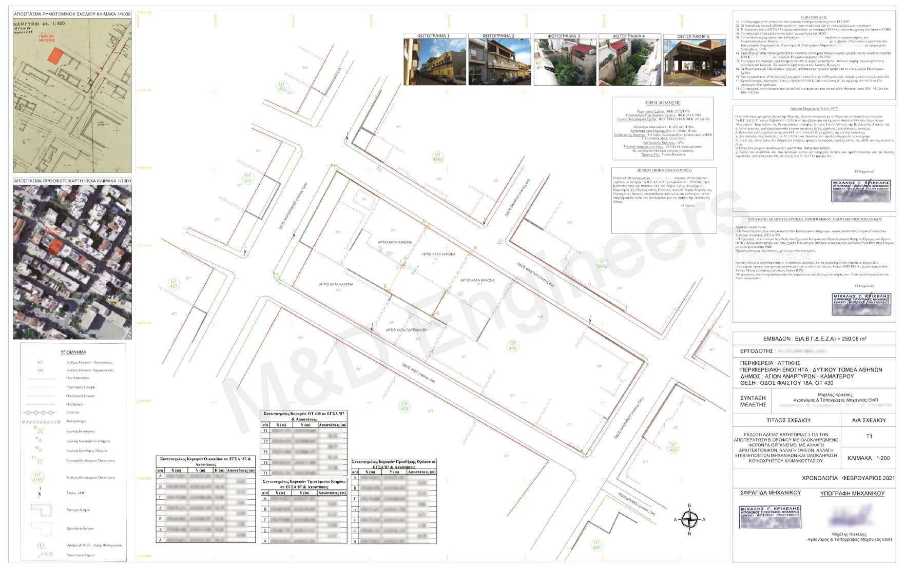This screenshot has width=924, height=567.
Task: Click the ΠΑΡΑΤΗΡΗΣΕΙΣ notes heading
Action: (x=813, y=17)
